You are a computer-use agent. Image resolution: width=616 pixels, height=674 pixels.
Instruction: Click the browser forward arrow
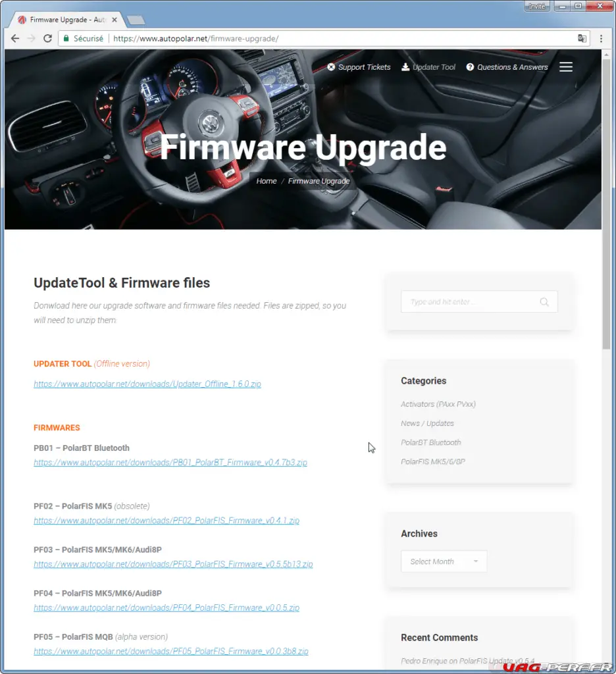pos(32,38)
